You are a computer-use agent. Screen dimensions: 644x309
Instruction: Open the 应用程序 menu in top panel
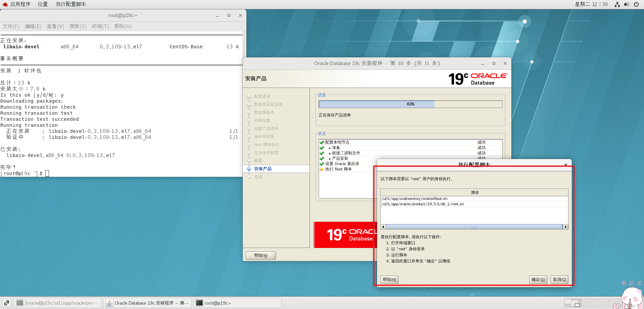[16, 4]
